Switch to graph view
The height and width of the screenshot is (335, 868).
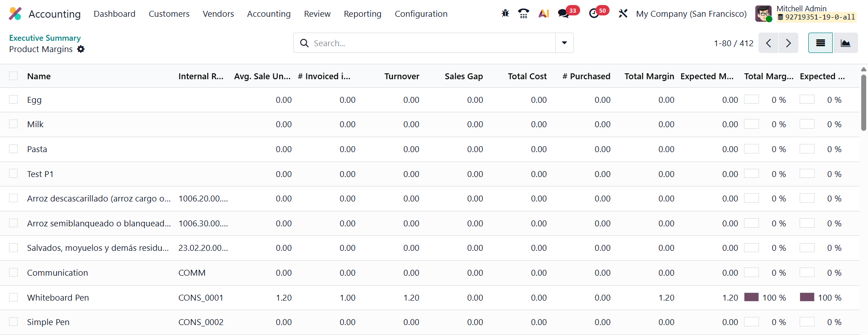tap(845, 43)
